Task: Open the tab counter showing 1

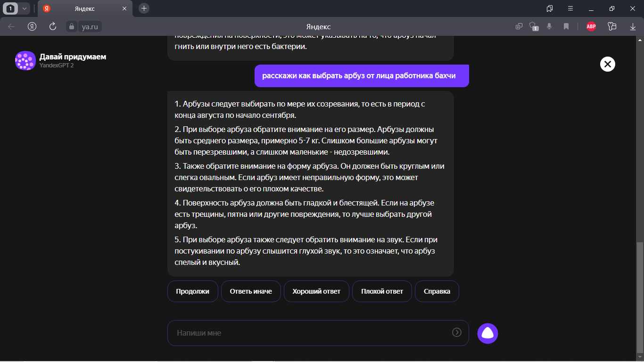Action: pyautogui.click(x=11, y=8)
